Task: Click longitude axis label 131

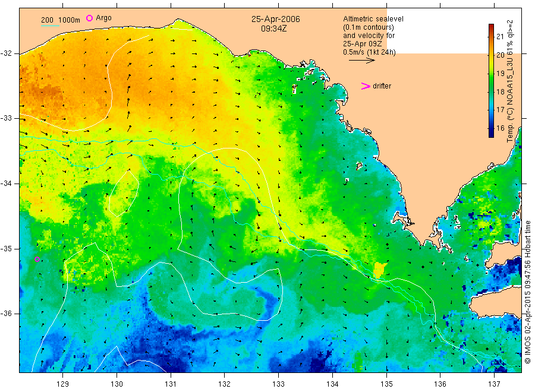Action: pos(171,384)
